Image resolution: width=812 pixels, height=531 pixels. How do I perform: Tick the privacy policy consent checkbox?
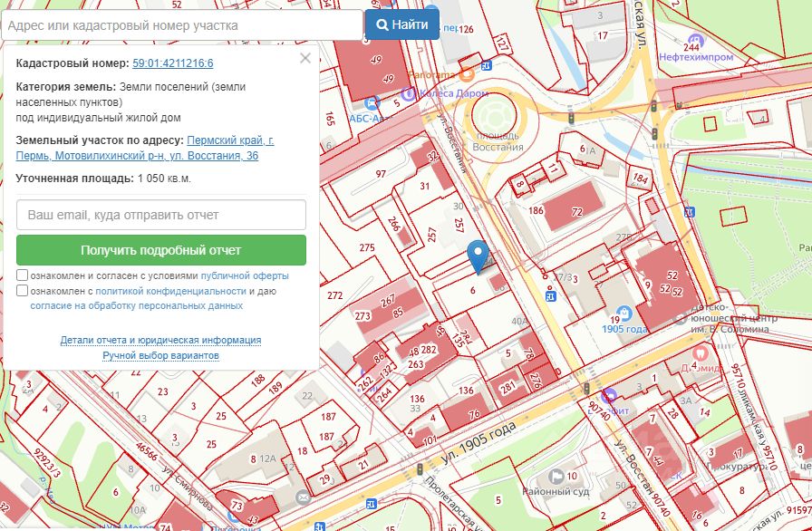[23, 291]
